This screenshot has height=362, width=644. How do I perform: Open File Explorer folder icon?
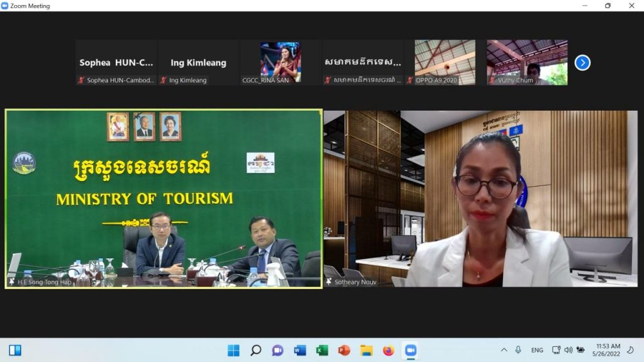[x=366, y=350]
